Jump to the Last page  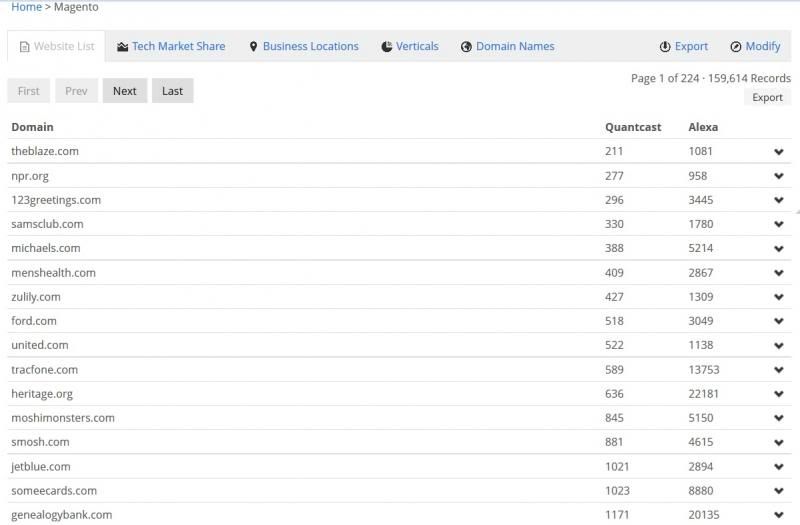coord(172,91)
